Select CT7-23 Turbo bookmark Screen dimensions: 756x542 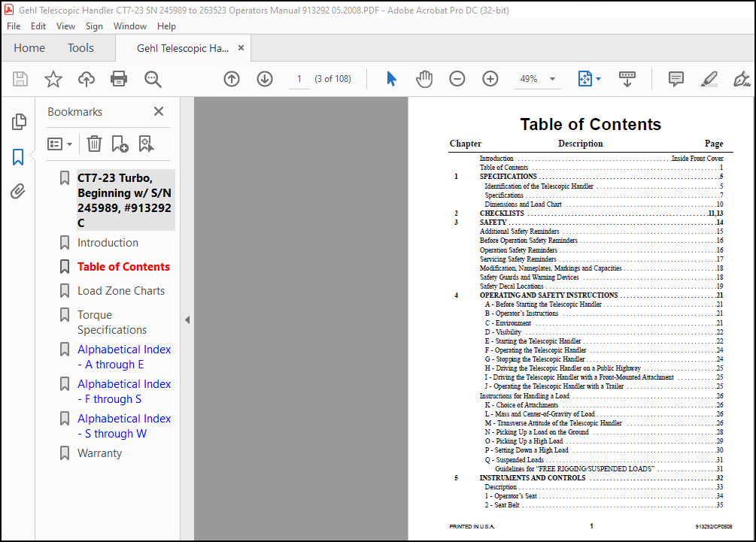point(125,200)
